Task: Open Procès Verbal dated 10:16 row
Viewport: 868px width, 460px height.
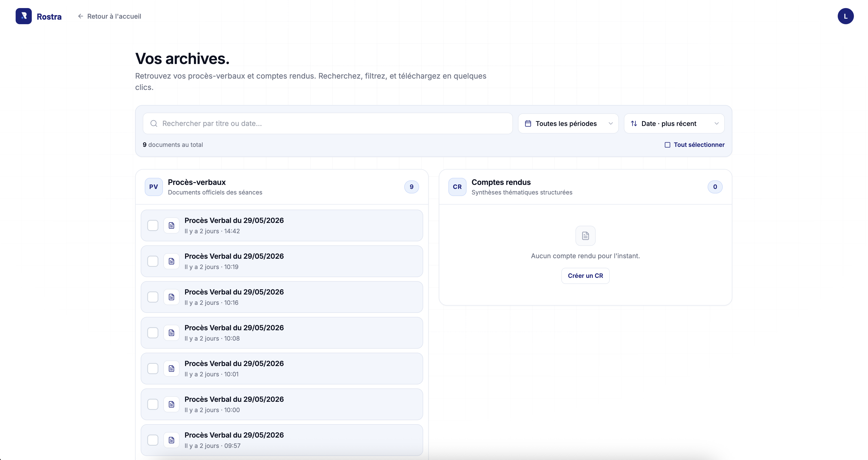Action: (x=282, y=297)
